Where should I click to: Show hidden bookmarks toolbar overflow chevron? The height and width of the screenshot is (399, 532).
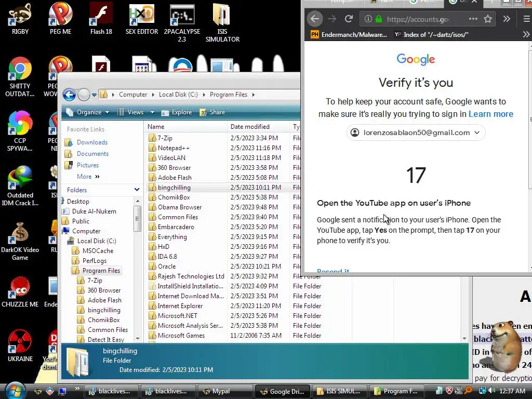tap(526, 34)
